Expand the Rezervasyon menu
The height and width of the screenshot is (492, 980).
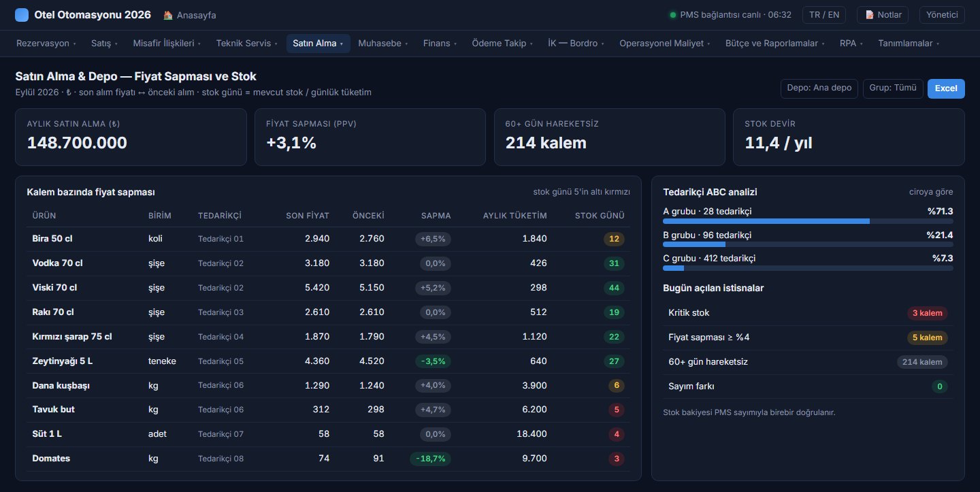(46, 44)
